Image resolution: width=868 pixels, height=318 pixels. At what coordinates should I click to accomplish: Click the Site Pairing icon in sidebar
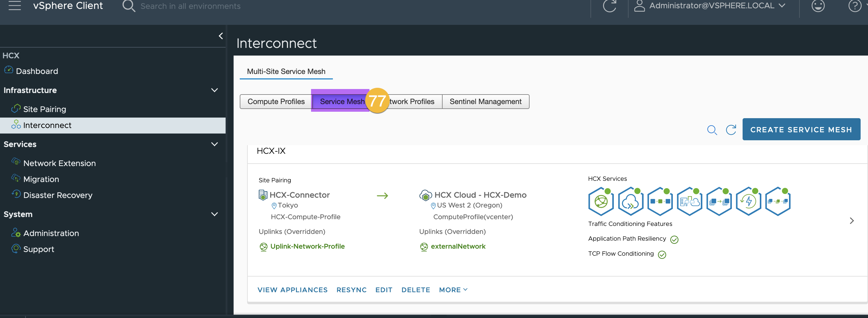pyautogui.click(x=16, y=108)
